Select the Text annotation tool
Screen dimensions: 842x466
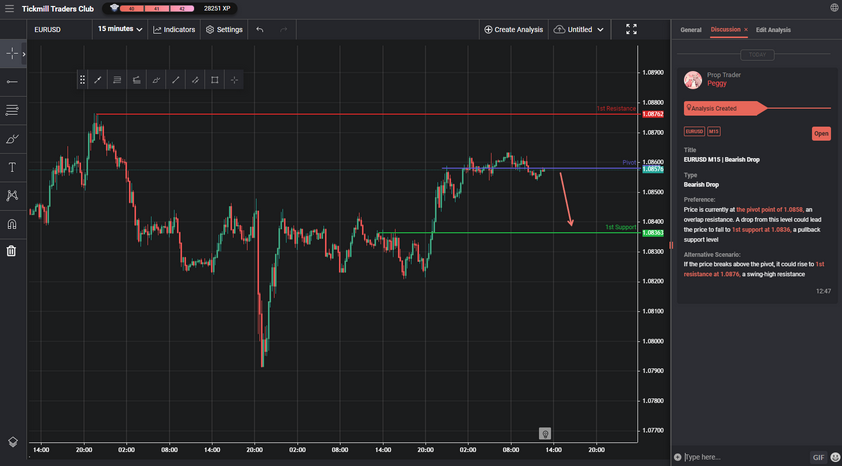coord(12,168)
